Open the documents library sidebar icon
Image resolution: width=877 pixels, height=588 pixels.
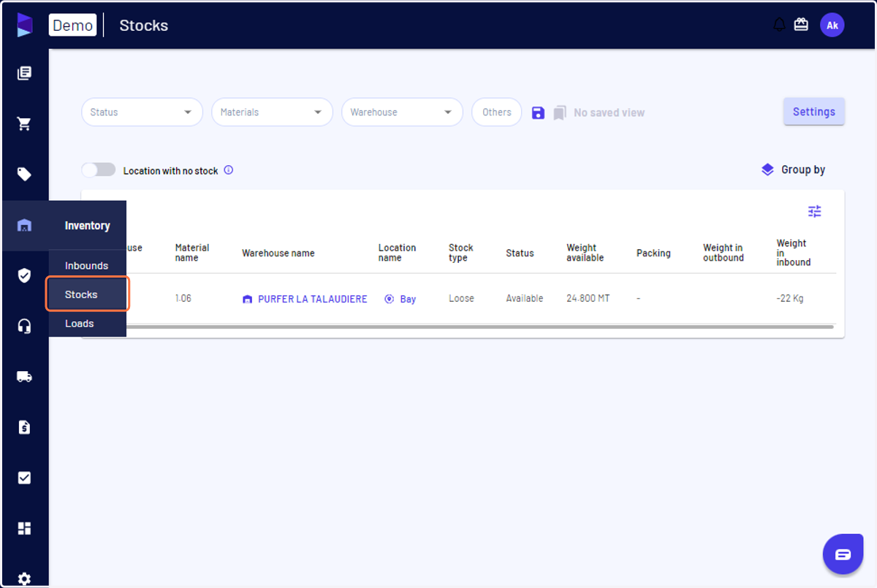point(24,73)
